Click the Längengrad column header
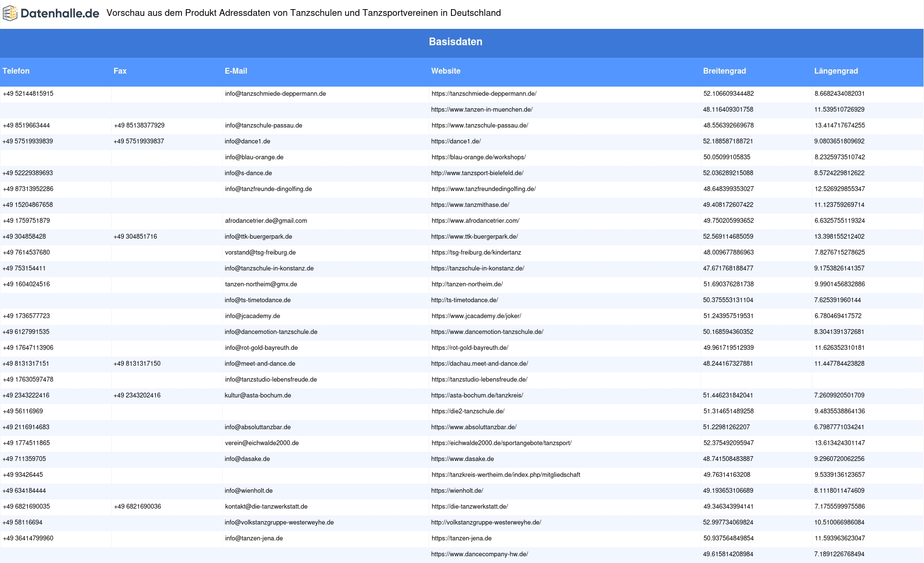The height and width of the screenshot is (563, 924). tap(836, 71)
